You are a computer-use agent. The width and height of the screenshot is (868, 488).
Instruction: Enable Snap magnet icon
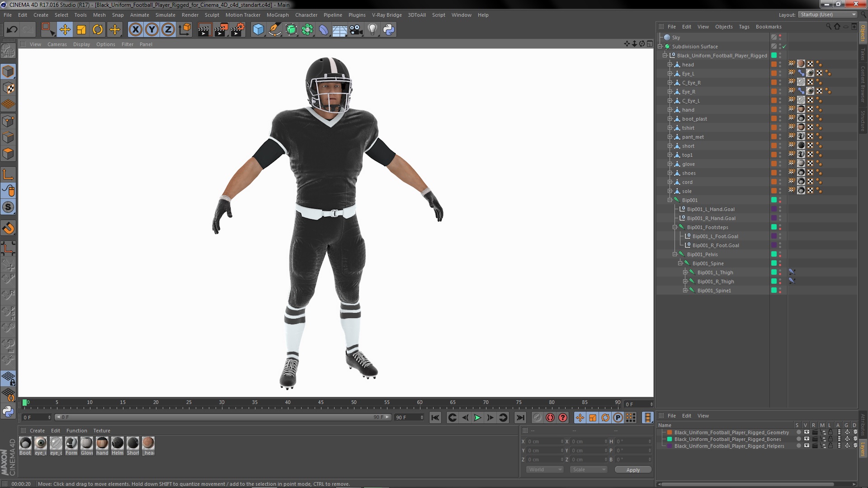click(8, 228)
